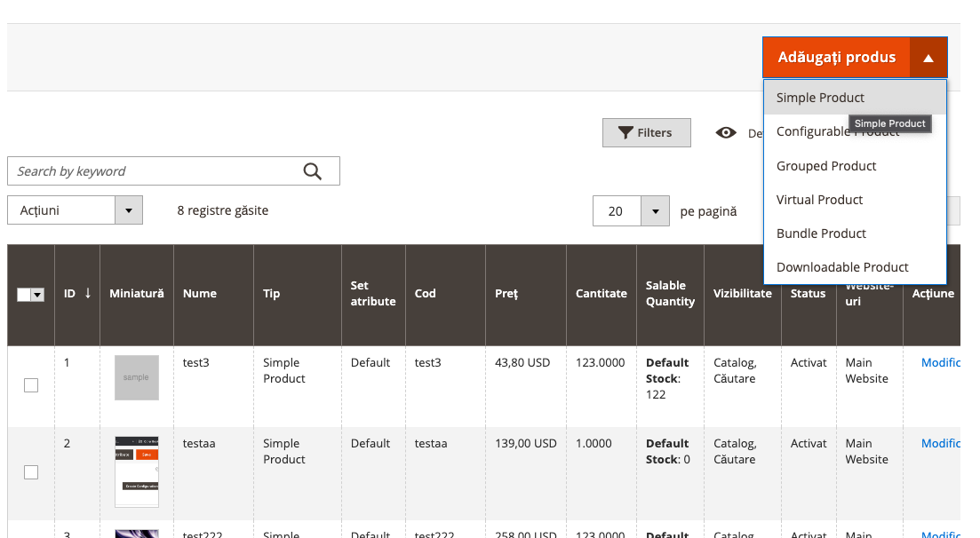Click Modifică link for testaa
980x538 pixels.
tap(941, 443)
